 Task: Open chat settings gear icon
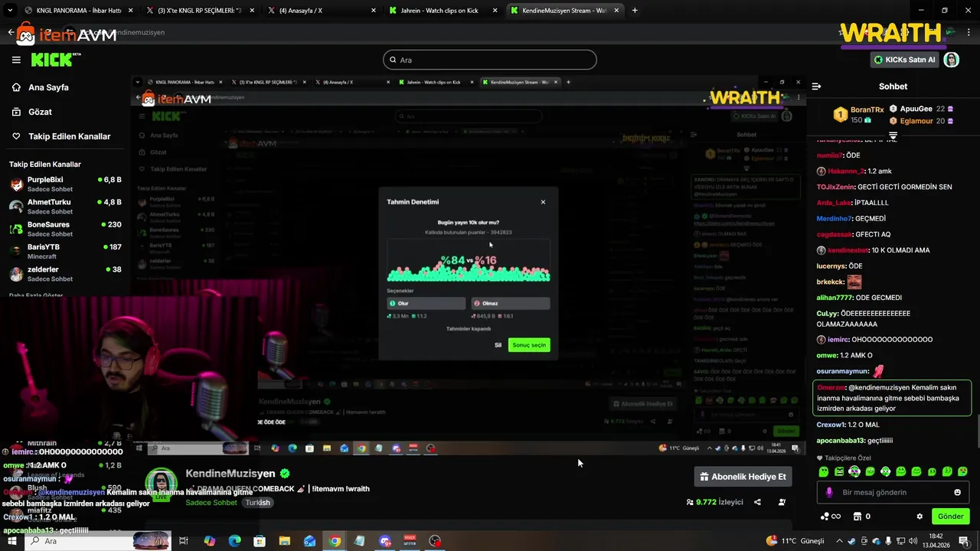[920, 517]
